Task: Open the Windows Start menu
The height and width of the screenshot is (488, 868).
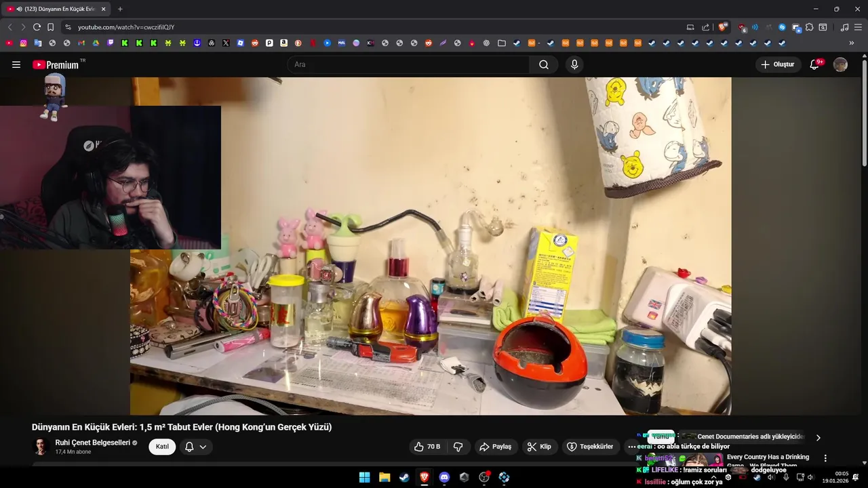Action: 364,477
